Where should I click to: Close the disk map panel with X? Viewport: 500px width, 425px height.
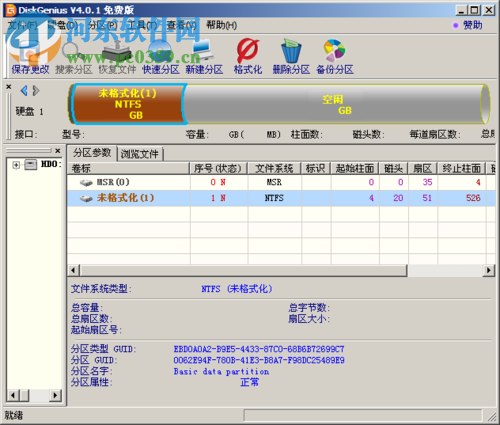coord(9,87)
